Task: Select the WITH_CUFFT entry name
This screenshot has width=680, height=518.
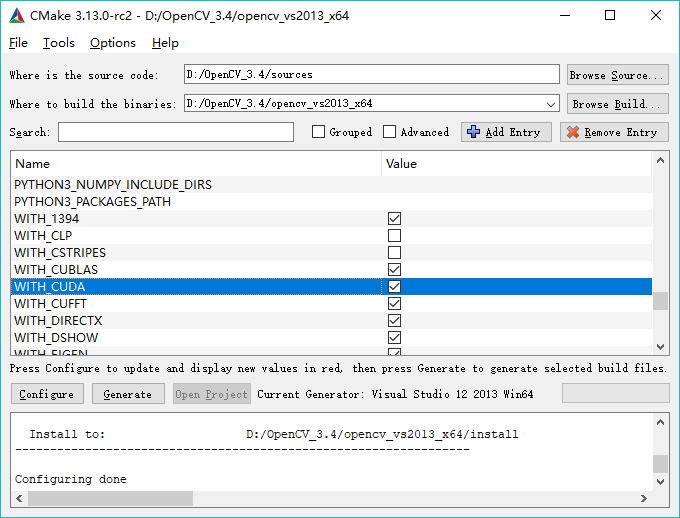Action: [50, 303]
